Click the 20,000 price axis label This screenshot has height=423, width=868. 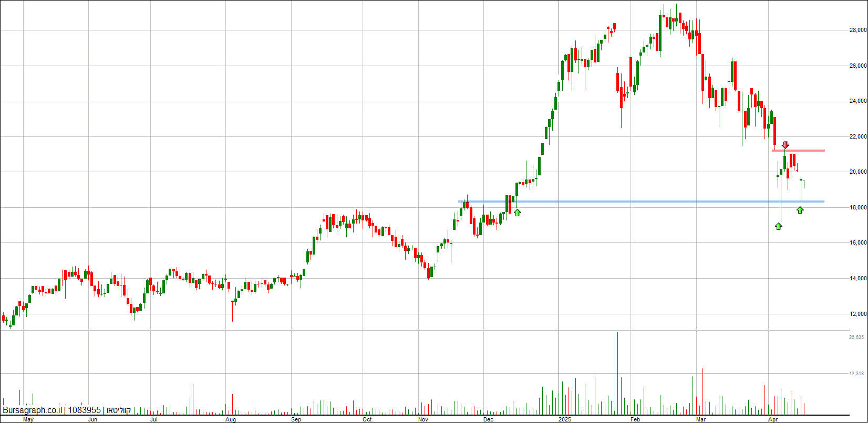pos(857,172)
